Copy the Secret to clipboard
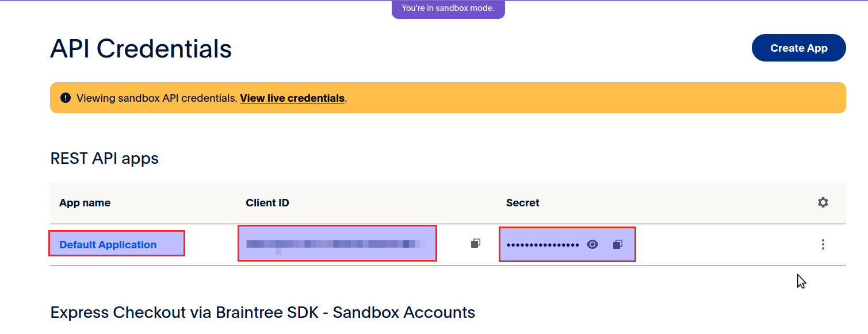The image size is (868, 334). (617, 244)
